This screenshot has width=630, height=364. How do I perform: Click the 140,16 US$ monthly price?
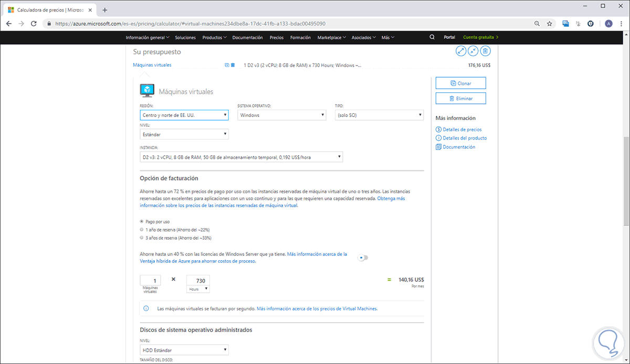411,280
